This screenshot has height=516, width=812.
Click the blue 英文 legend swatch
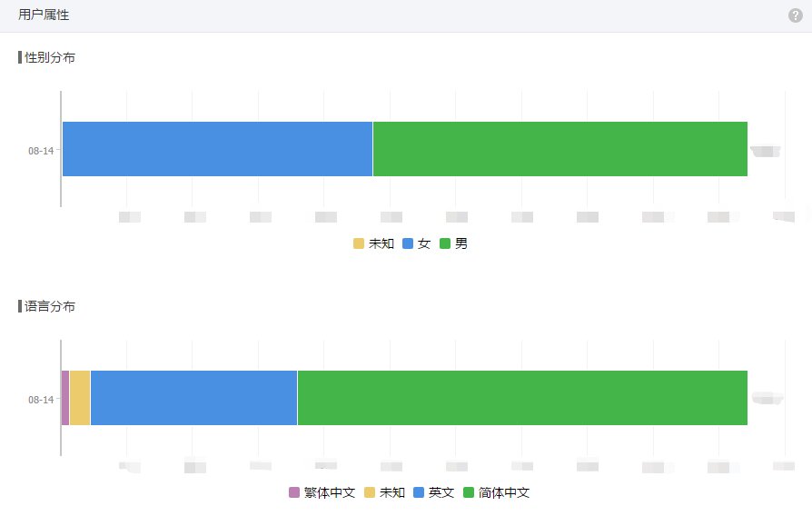tap(419, 492)
